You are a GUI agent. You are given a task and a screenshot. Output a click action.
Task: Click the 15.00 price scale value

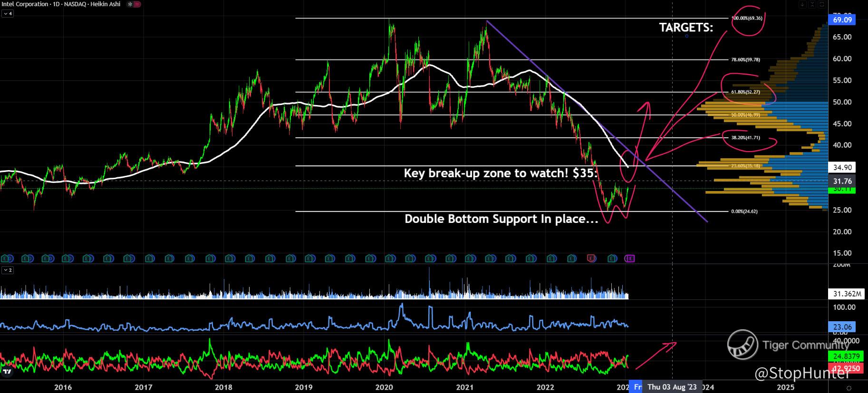pyautogui.click(x=842, y=253)
